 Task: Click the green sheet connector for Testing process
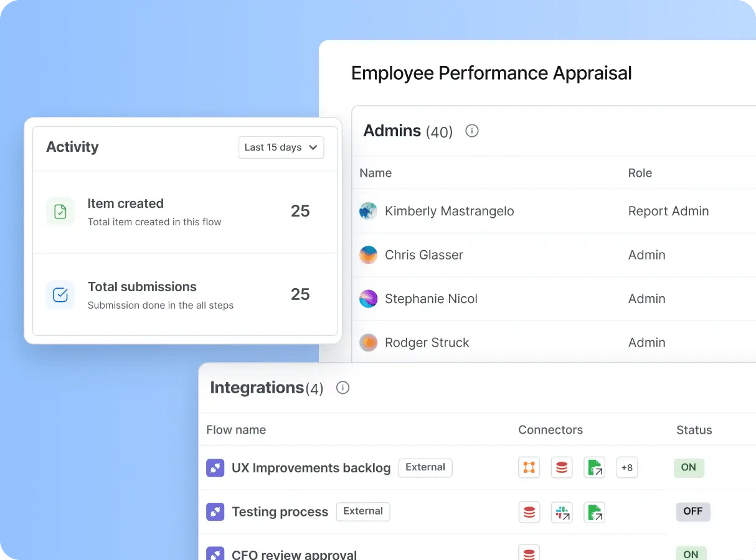(x=595, y=512)
